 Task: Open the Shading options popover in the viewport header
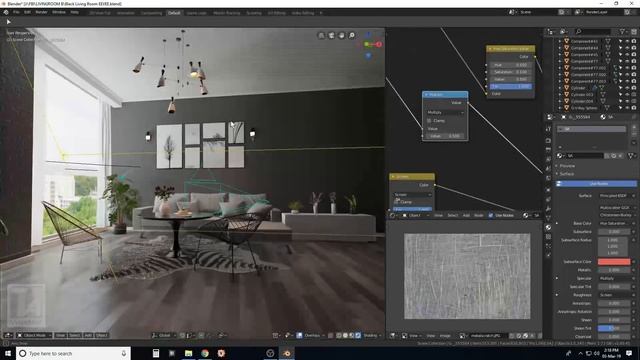pos(372,336)
